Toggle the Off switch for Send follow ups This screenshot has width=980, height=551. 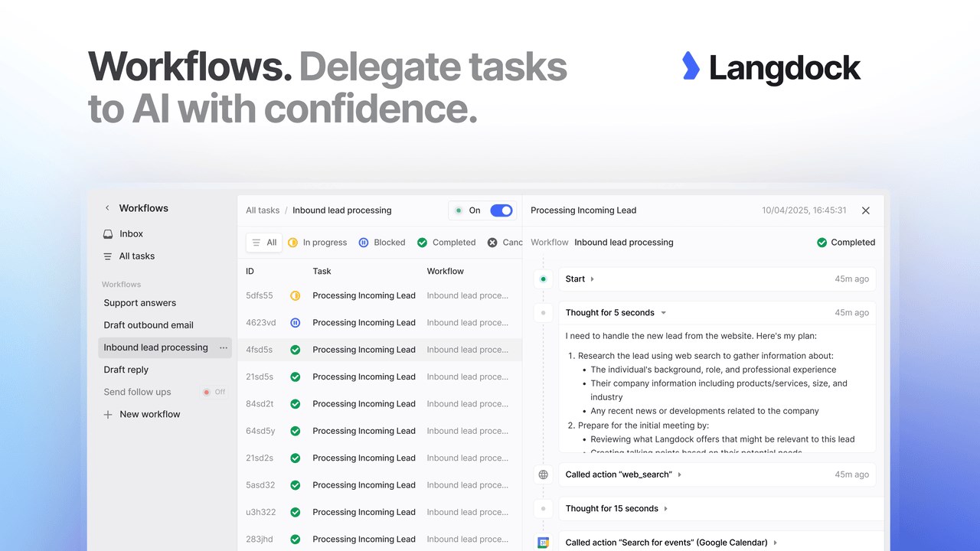(214, 392)
